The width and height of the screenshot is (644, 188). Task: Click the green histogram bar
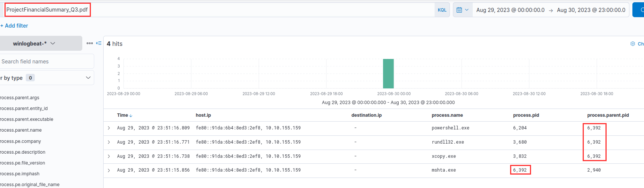point(388,73)
